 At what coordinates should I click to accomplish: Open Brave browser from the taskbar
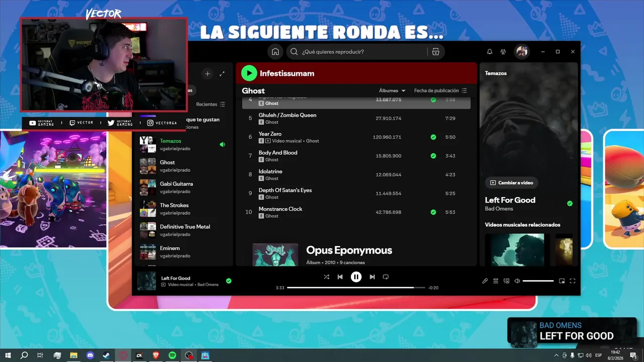pos(155,355)
